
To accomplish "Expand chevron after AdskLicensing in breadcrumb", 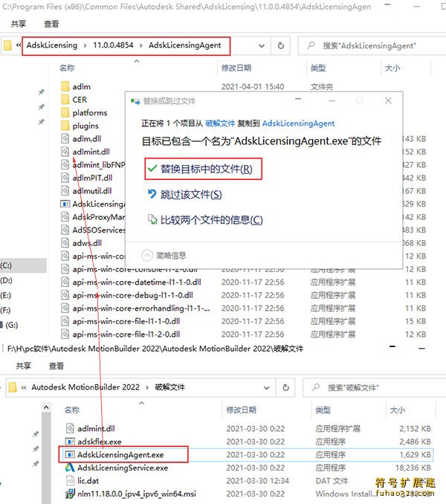I will click(x=85, y=45).
